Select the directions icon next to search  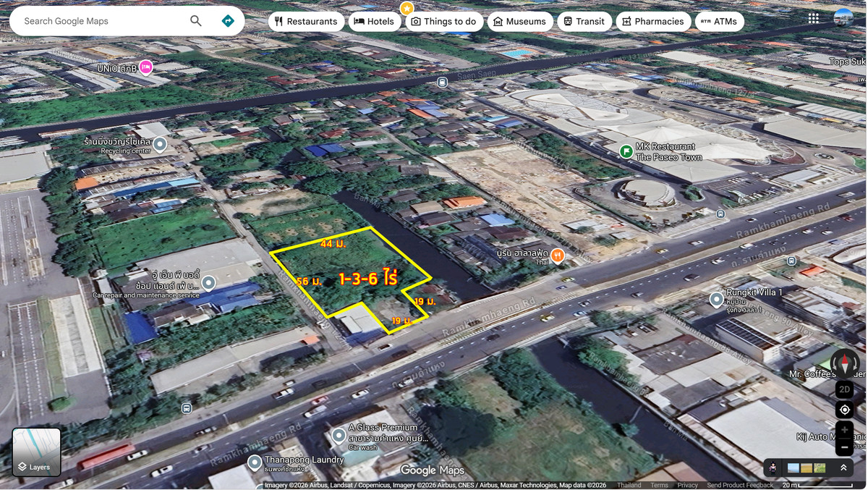[226, 21]
